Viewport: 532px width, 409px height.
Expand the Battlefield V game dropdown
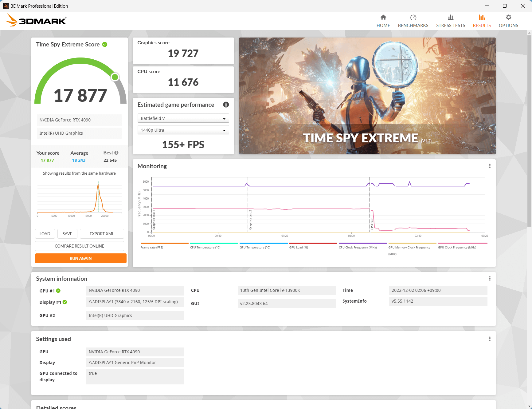click(x=183, y=118)
